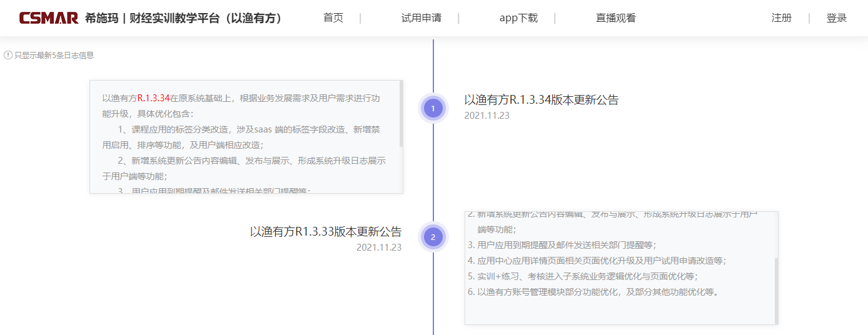This screenshot has width=868, height=335.
Task: Click the info icon beside the log notice
Action: point(8,55)
